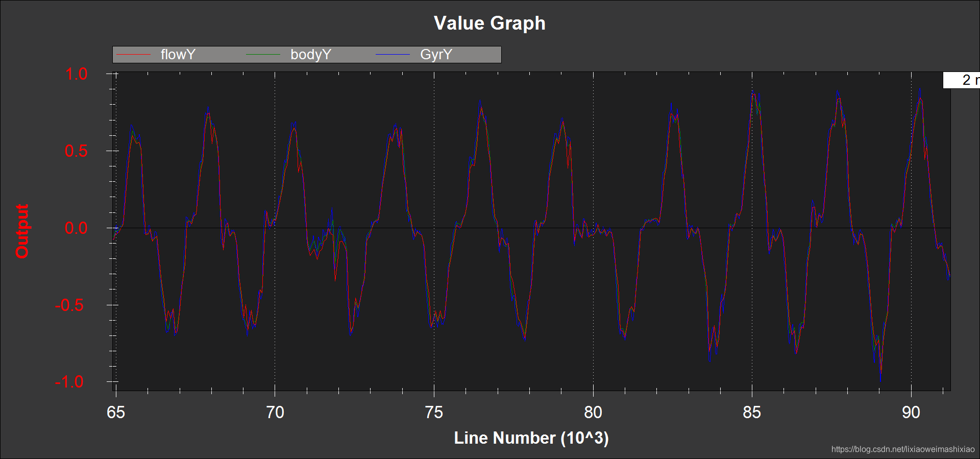Click the 75 x-axis tick label
The height and width of the screenshot is (459, 980).
[434, 413]
